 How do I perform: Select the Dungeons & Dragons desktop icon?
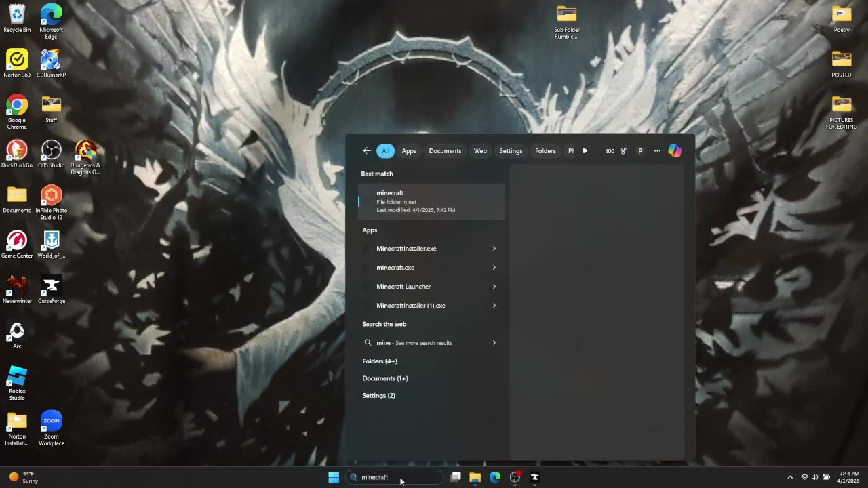point(85,157)
